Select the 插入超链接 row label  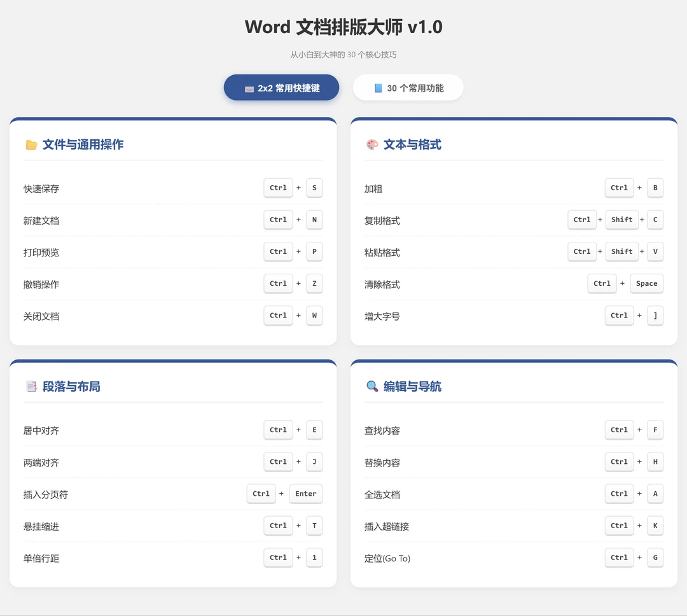tap(387, 526)
